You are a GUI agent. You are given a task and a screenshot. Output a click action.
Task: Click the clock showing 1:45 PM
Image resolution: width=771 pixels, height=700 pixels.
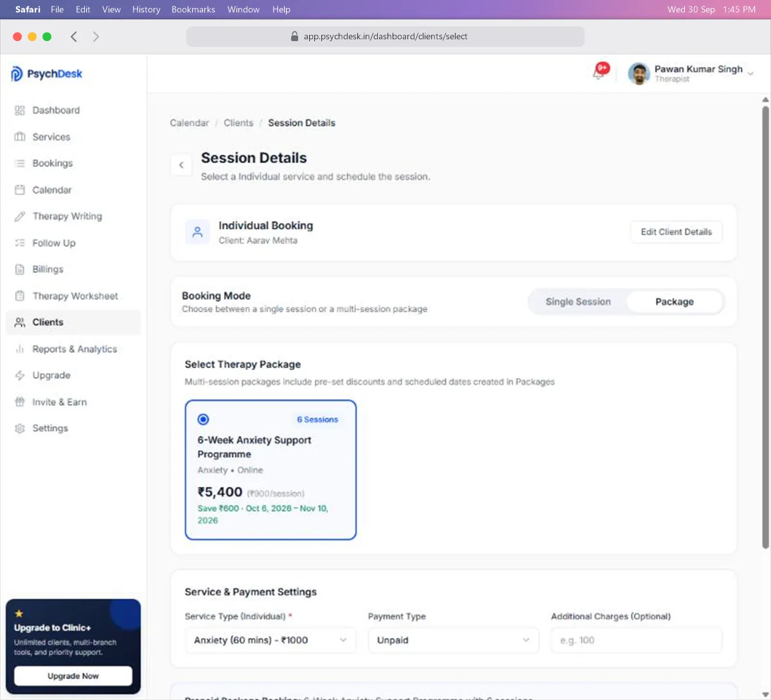pyautogui.click(x=739, y=10)
